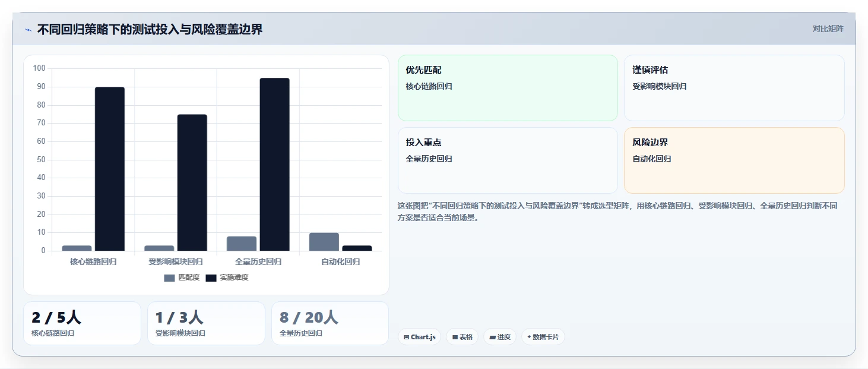The width and height of the screenshot is (868, 369).
Task: Select the 实施难度 bar for 自动化回归
Action: (x=357, y=248)
